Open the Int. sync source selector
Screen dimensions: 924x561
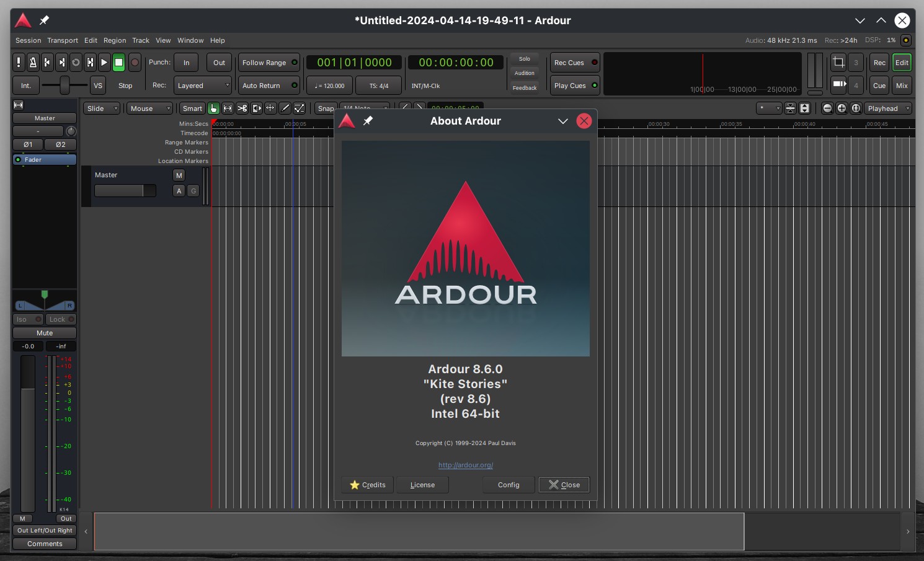coord(25,86)
